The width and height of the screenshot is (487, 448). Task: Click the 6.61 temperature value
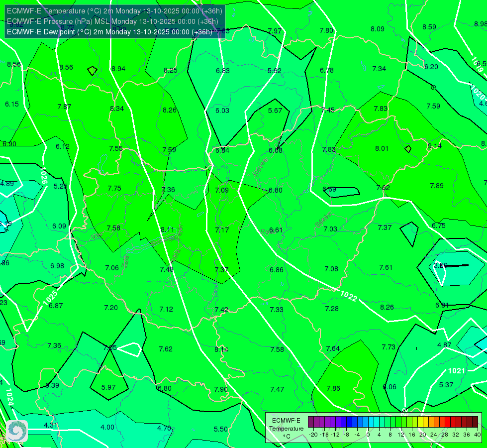coord(276,230)
